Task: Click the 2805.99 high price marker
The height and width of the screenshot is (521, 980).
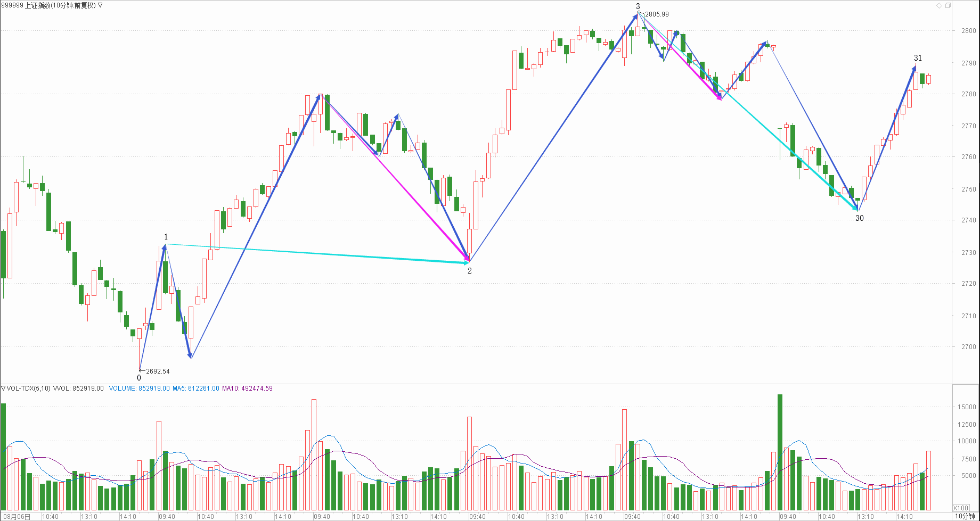Action: coord(657,14)
